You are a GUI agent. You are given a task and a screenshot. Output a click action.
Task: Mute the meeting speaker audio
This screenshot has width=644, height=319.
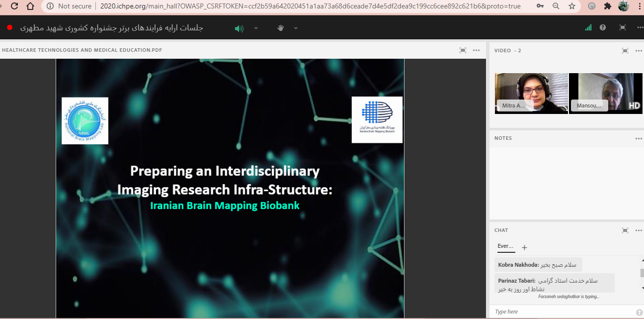coord(239,28)
